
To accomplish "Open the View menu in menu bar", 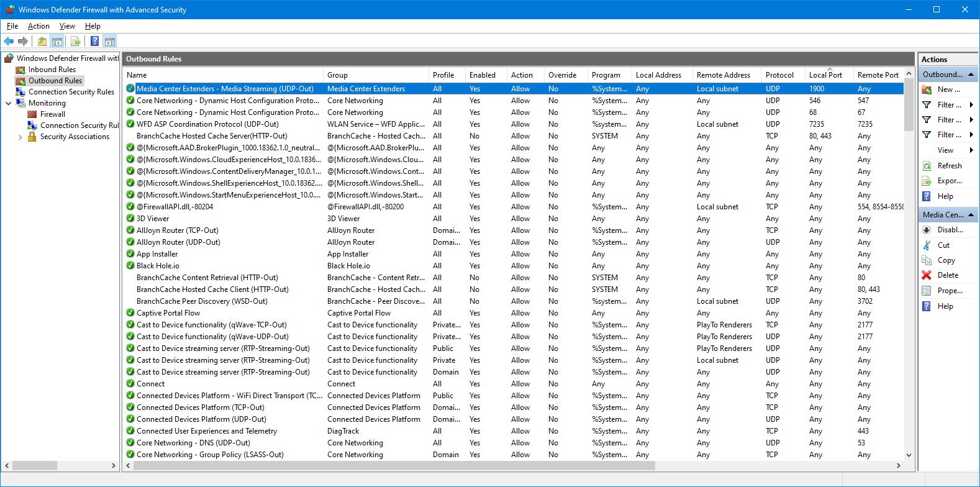I will click(x=67, y=26).
